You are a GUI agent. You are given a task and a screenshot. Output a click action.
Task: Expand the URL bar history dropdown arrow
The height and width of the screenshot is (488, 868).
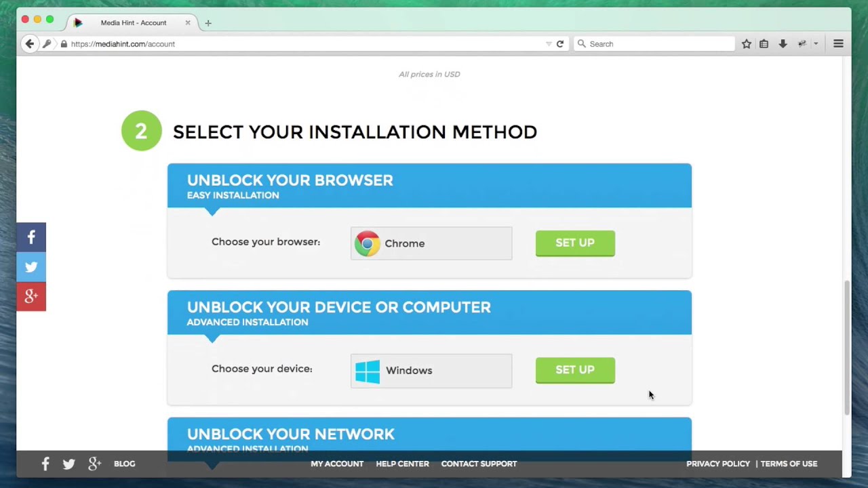point(549,44)
